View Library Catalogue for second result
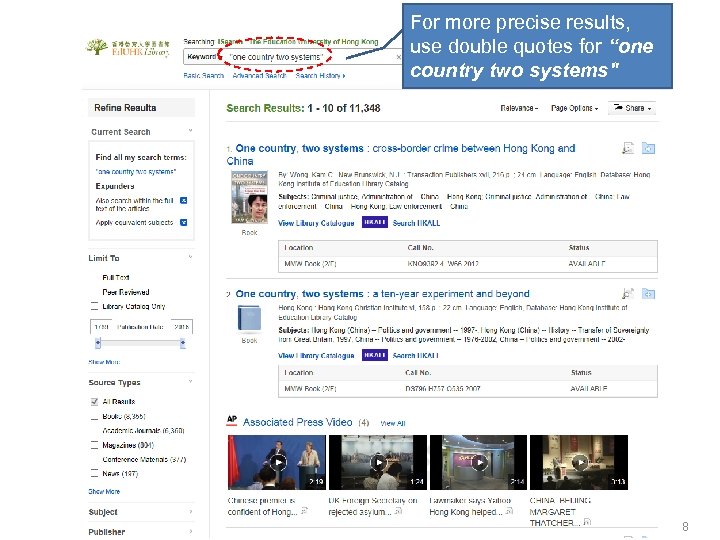 point(316,355)
